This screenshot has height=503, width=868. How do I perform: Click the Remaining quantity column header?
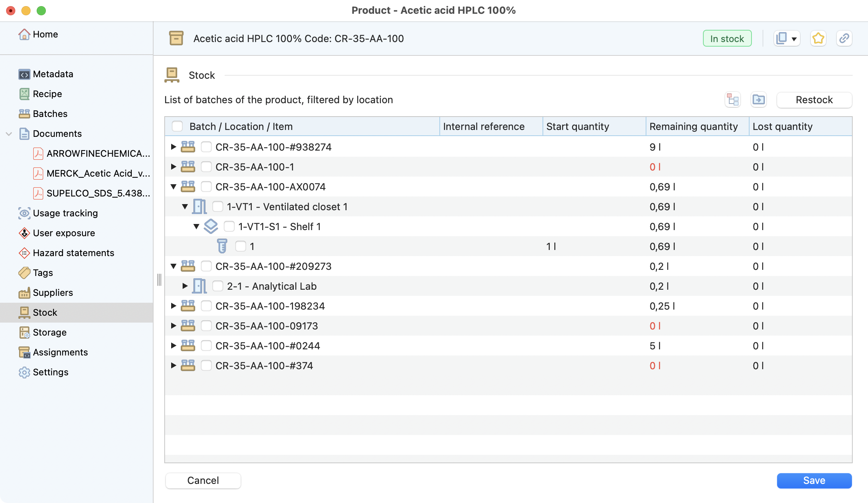tap(693, 127)
